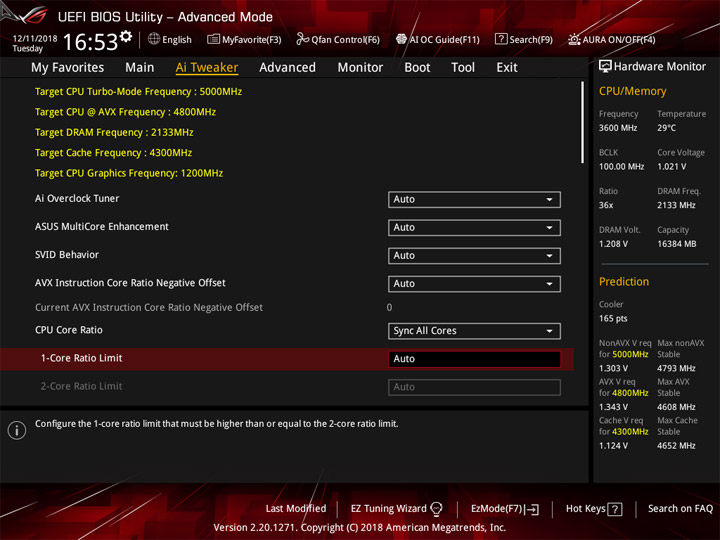Click the 29°C temperature value
Screen dimensions: 720x540
coord(666,128)
